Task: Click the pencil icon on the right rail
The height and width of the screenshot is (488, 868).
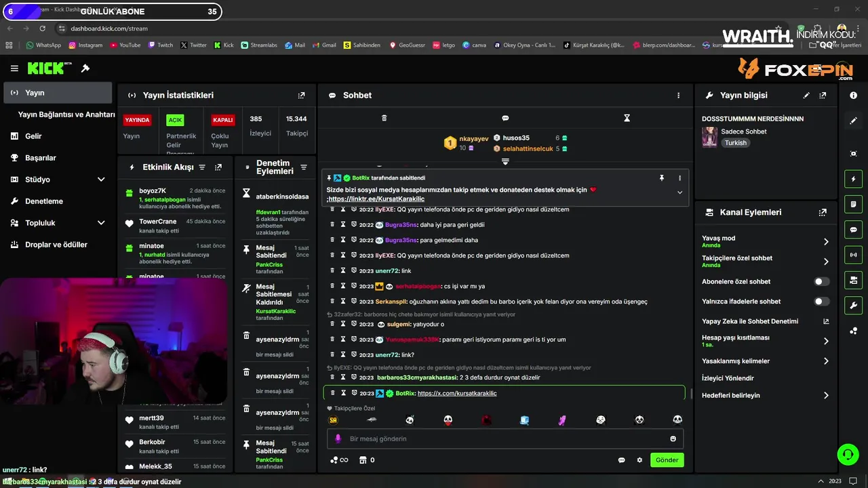Action: [x=853, y=121]
